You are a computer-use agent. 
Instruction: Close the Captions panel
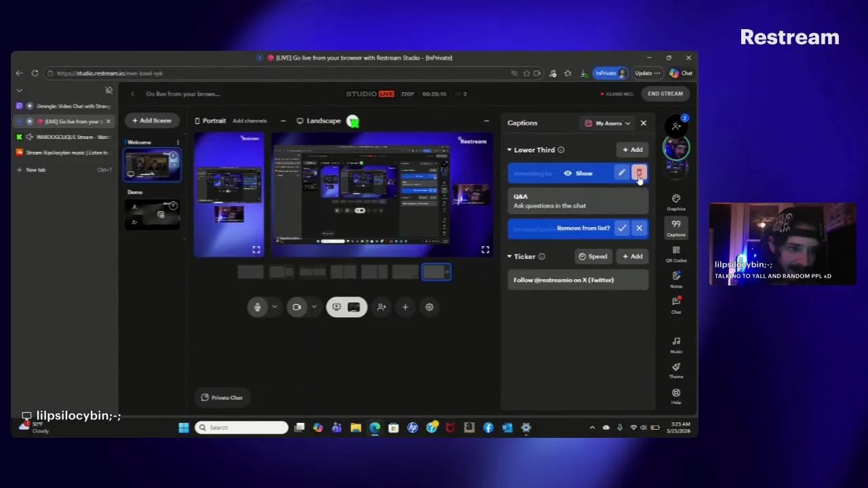[x=644, y=123]
